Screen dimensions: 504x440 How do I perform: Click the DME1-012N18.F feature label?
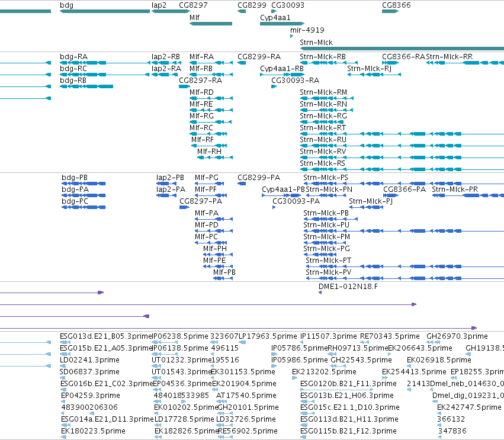point(348,287)
